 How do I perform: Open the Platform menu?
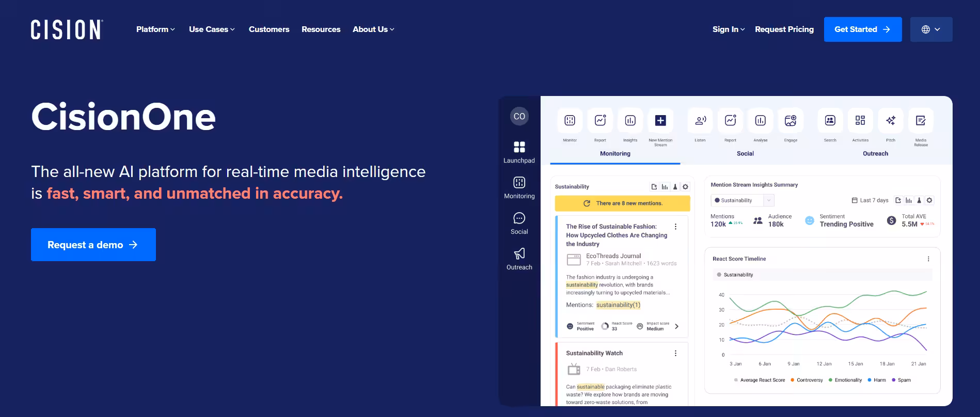click(155, 29)
